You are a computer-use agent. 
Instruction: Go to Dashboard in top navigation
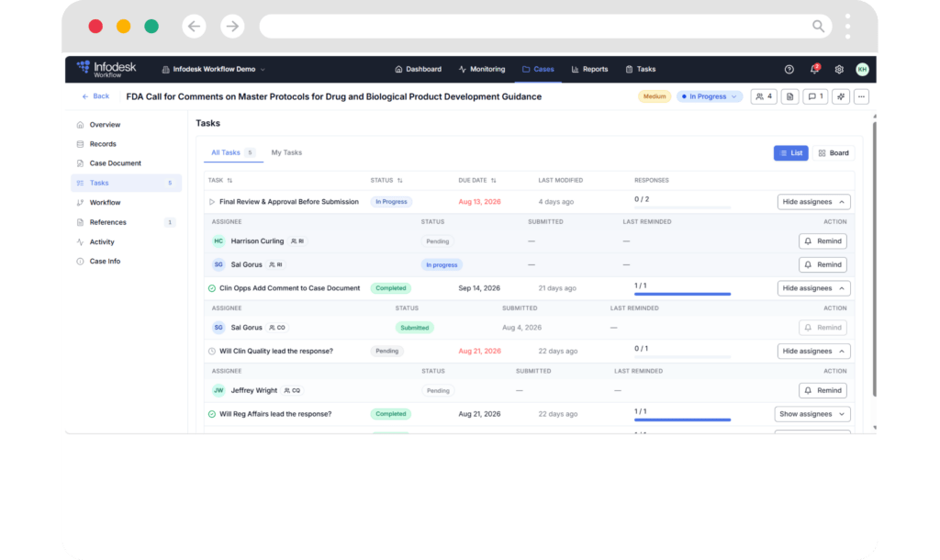(418, 70)
